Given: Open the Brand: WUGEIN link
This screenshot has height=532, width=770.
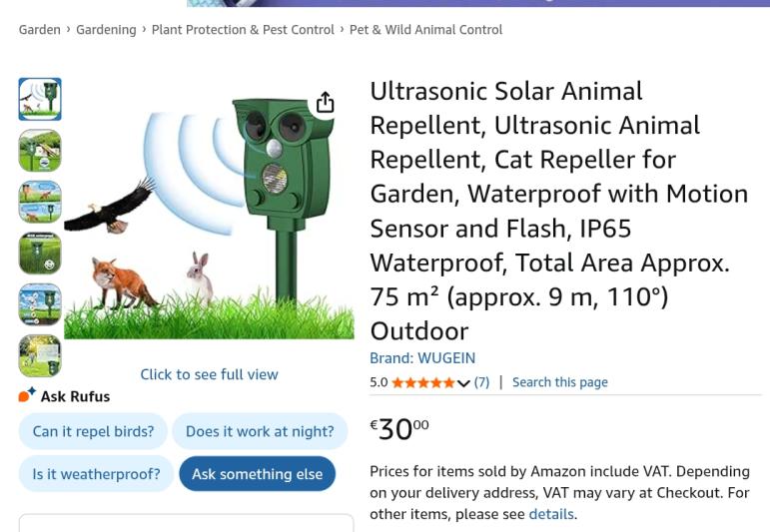Looking at the screenshot, I should (x=422, y=358).
